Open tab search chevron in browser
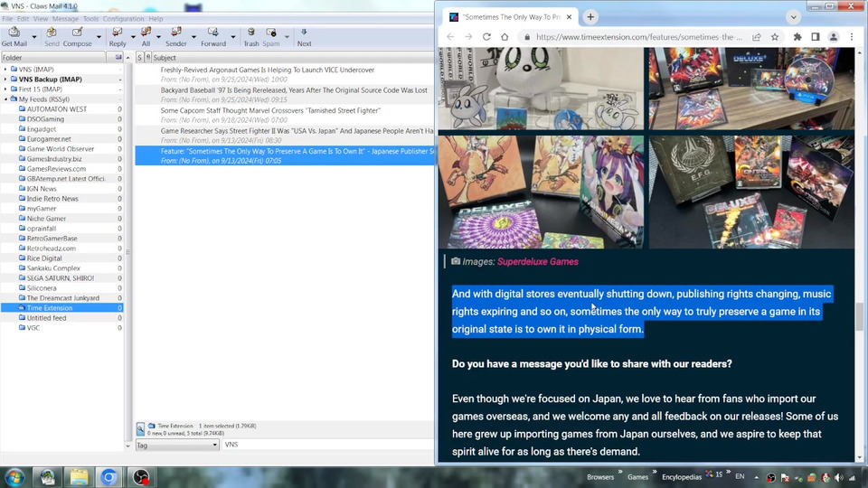The image size is (868, 488). coord(793,17)
